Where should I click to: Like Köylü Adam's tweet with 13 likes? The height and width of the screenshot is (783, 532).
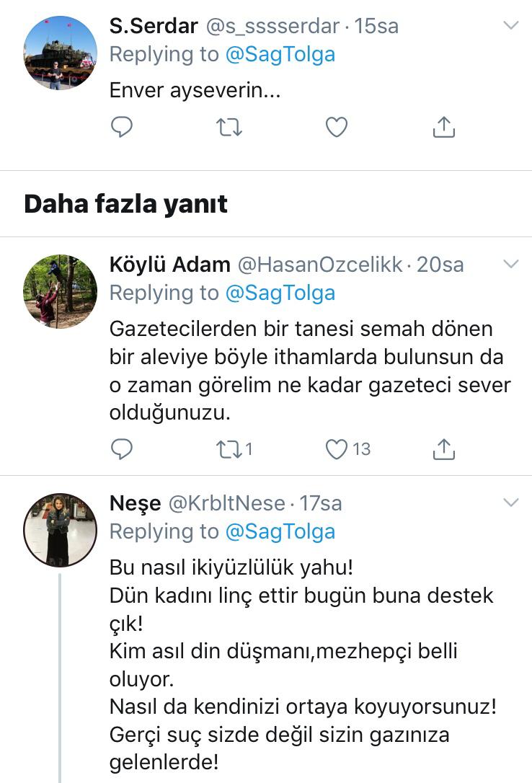click(337, 449)
